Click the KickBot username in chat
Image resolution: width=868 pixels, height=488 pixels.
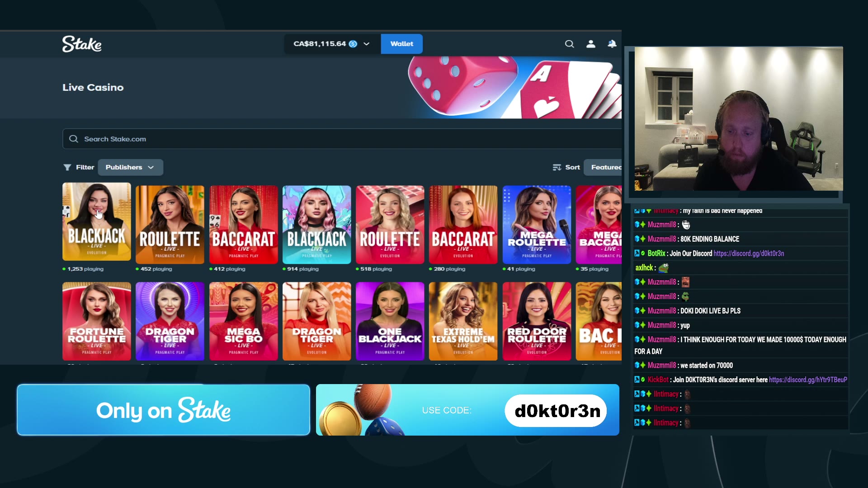(x=658, y=380)
